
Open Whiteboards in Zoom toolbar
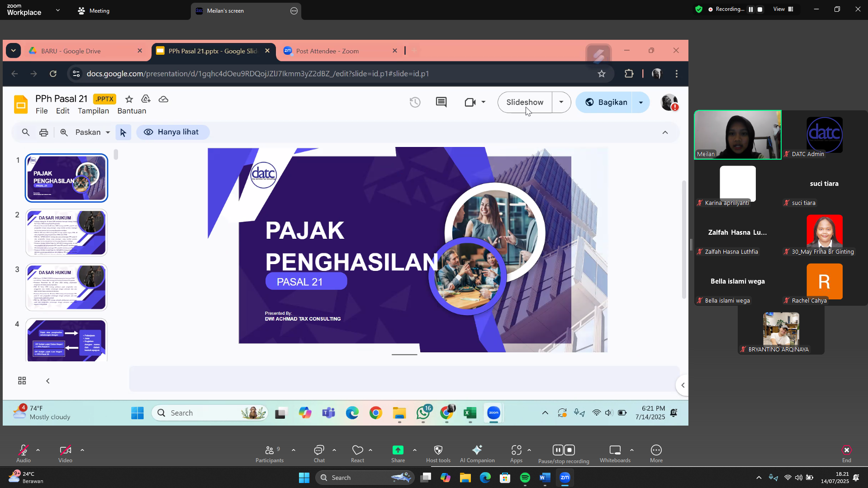[615, 453]
